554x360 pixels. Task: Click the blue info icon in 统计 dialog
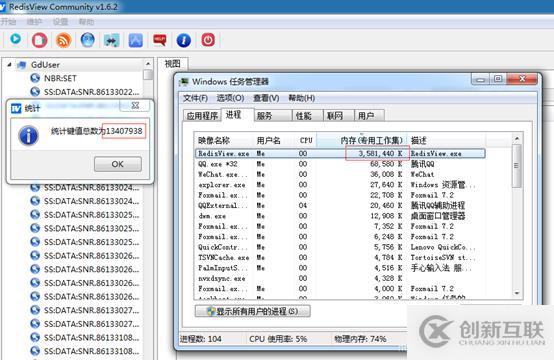(29, 136)
